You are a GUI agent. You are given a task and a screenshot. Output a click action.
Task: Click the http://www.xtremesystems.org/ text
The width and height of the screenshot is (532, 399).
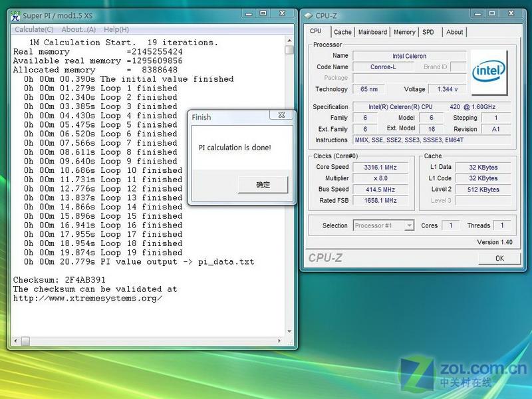pyautogui.click(x=88, y=298)
